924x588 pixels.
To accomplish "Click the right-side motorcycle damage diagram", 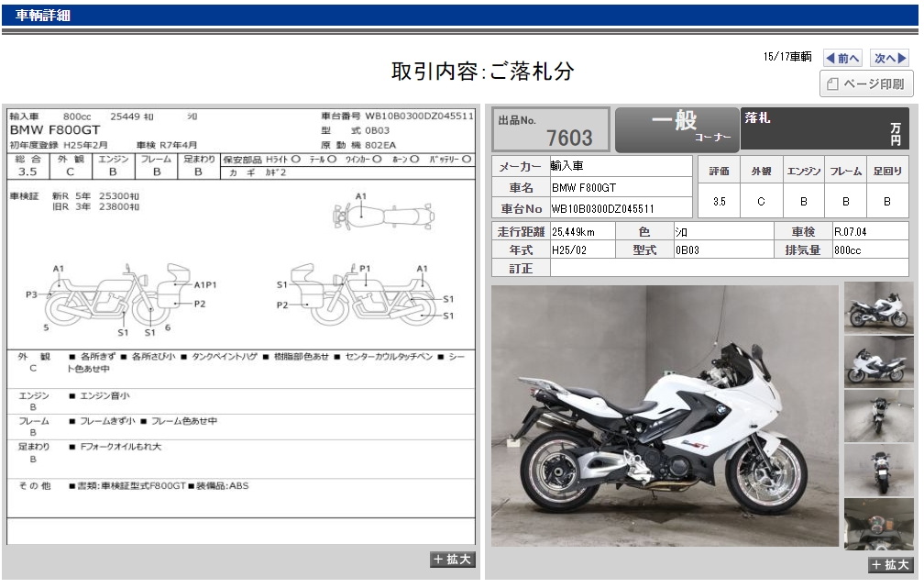I will coord(367,295).
